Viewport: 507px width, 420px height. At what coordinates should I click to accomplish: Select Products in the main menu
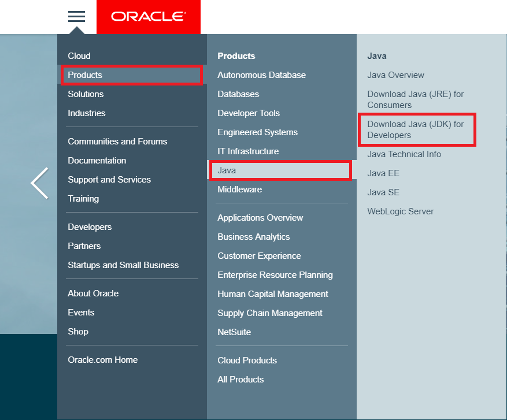pyautogui.click(x=132, y=75)
